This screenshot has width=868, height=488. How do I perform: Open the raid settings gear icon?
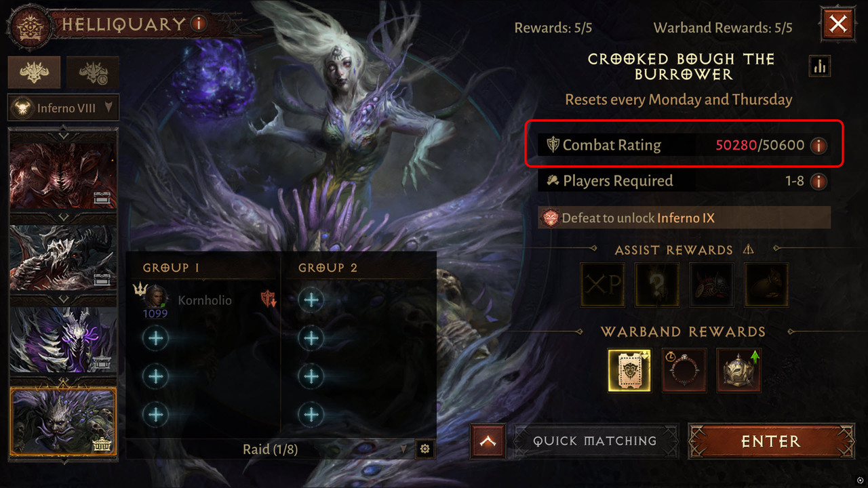click(425, 449)
